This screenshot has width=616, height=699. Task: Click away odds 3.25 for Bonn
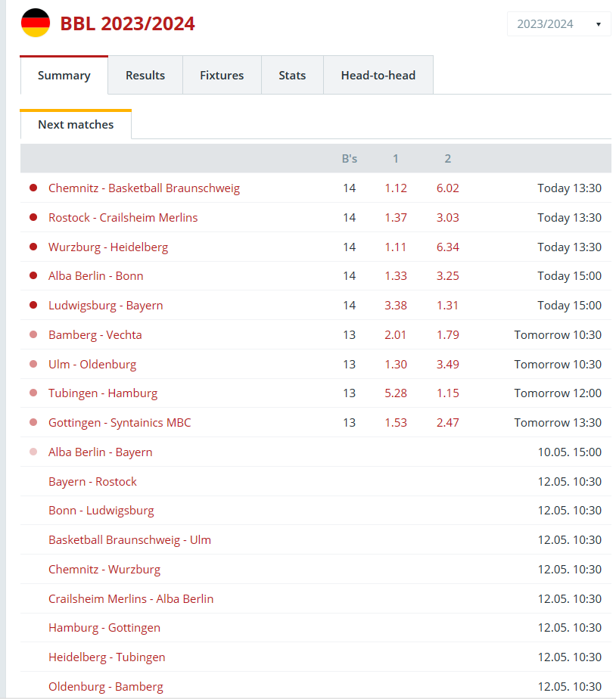pyautogui.click(x=447, y=276)
